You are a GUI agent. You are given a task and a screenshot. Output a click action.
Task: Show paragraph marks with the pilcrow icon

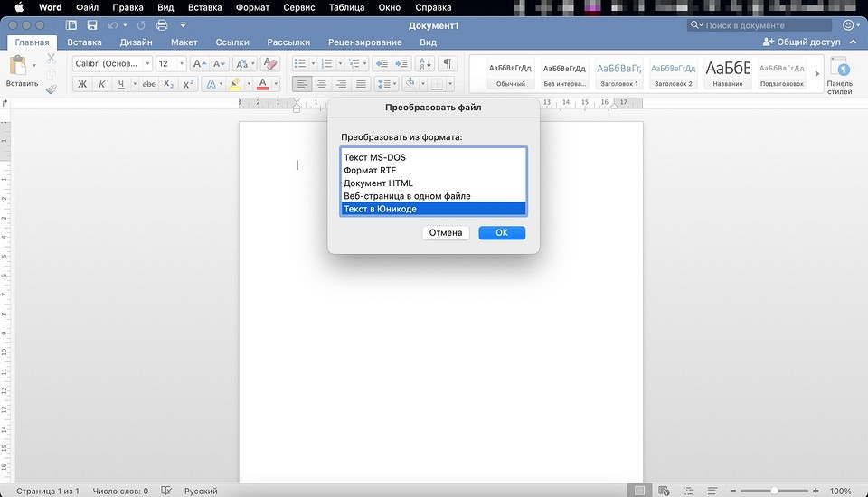point(448,64)
